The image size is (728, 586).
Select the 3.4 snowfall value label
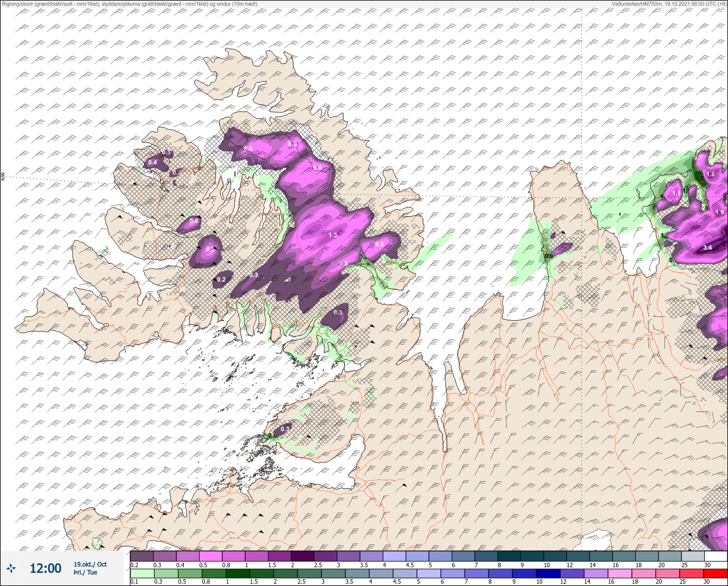(x=708, y=247)
